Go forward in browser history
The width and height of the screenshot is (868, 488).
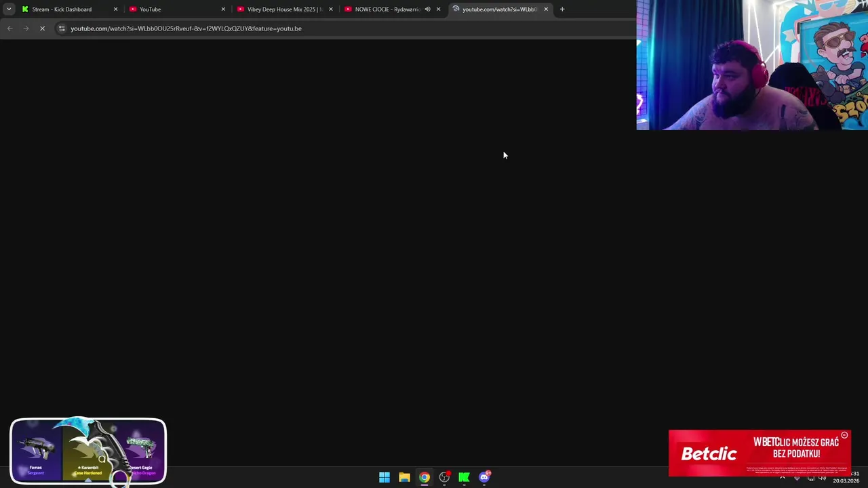[x=26, y=28]
